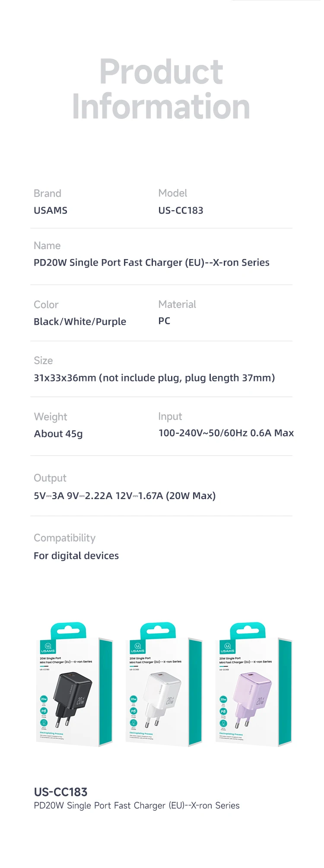
Task: Click the 20W badge on the purple charger box
Action: 223,699
